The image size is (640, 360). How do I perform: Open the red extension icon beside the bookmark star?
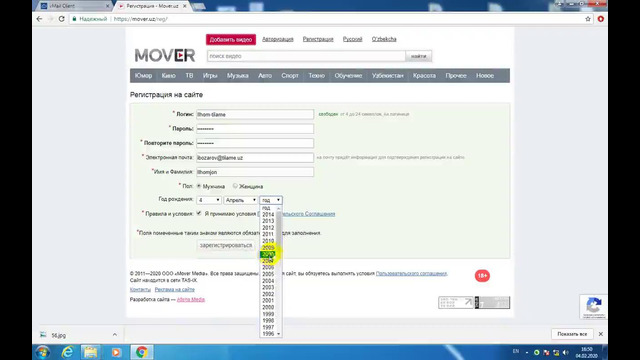click(600, 19)
